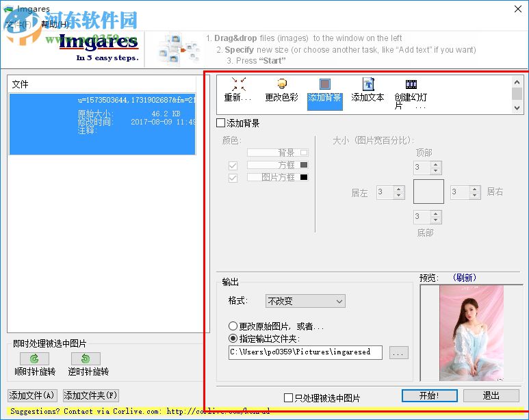Open the 格式 output format dropdown
This screenshot has height=420, width=529.
click(305, 301)
